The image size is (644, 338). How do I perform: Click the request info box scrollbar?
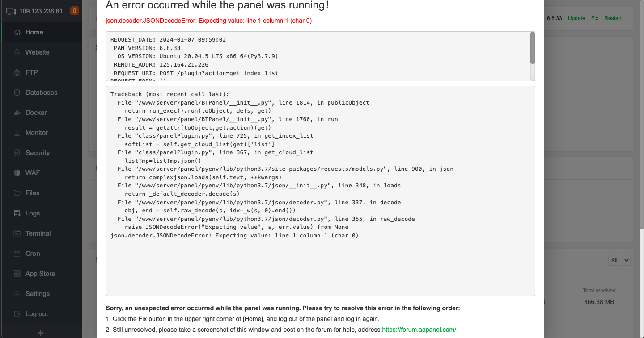[532, 48]
